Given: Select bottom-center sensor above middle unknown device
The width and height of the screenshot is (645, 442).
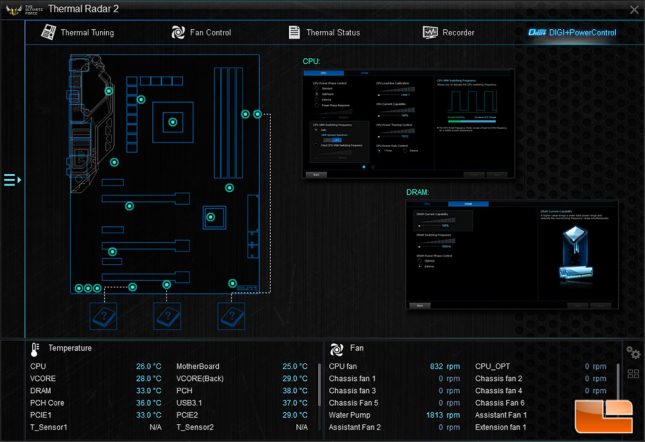Looking at the screenshot, I should (x=167, y=285).
